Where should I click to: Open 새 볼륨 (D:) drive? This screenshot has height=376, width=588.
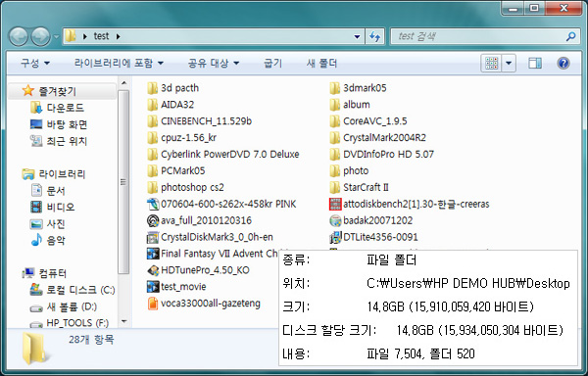coord(72,306)
